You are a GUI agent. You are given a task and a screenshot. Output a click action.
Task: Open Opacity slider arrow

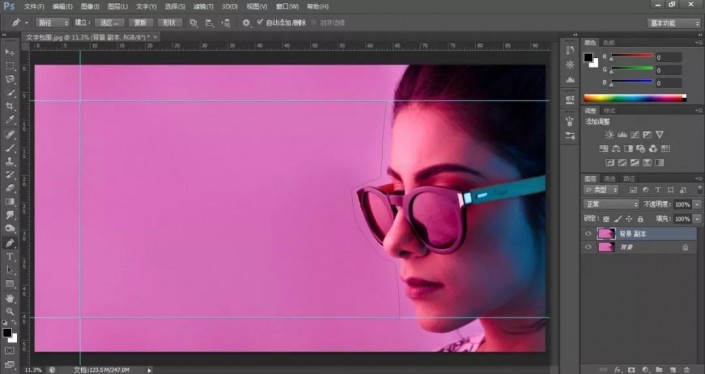(x=696, y=205)
